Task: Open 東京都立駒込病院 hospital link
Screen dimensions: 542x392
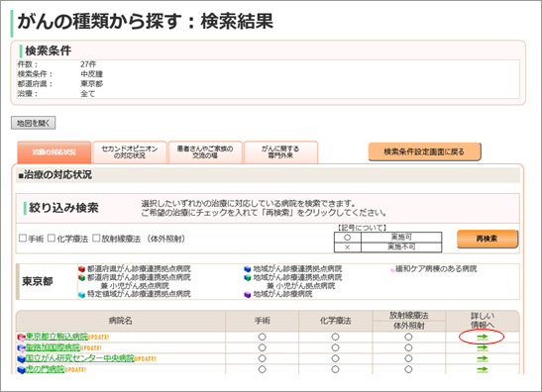Action: [x=56, y=337]
